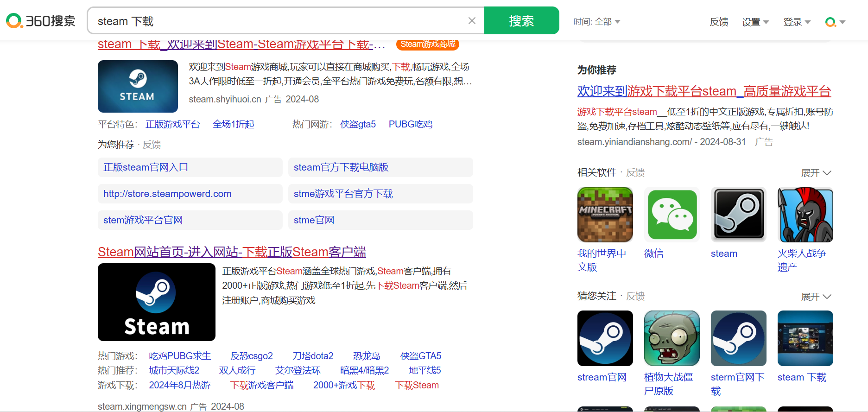Open the Steam网站首页 result title link
The height and width of the screenshot is (412, 868).
tap(232, 252)
